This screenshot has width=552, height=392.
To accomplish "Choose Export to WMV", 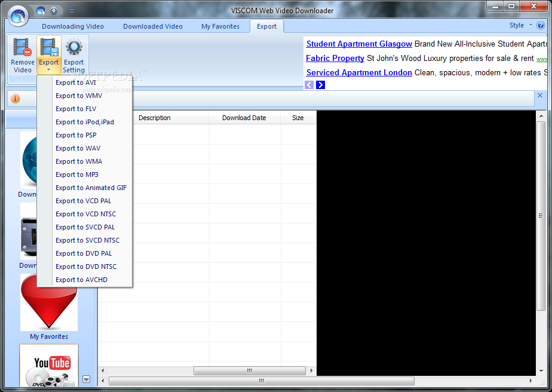I will point(84,96).
